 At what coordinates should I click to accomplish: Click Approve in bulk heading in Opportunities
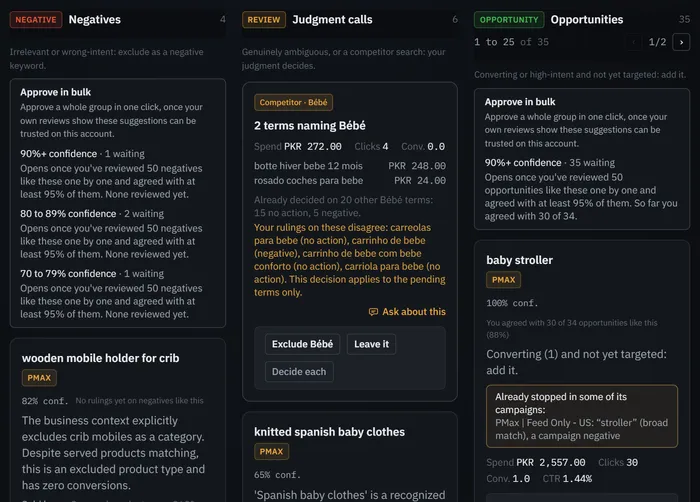(x=520, y=102)
